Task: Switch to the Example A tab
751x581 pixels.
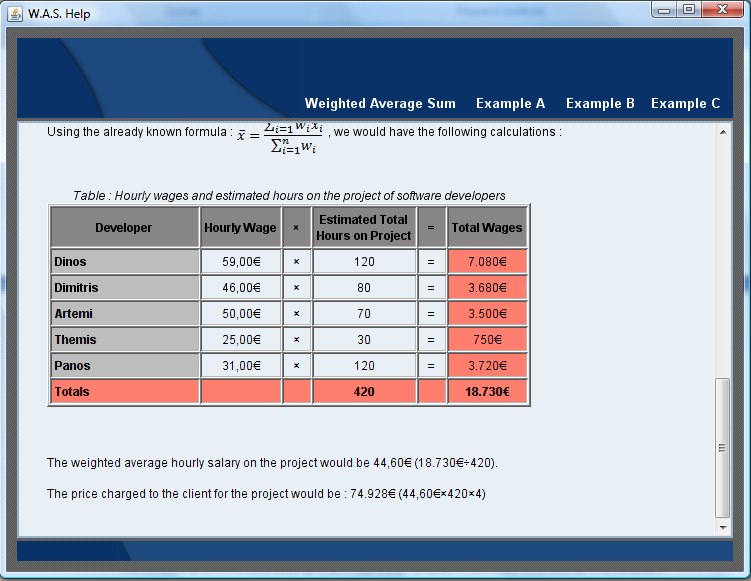Action: click(x=510, y=104)
